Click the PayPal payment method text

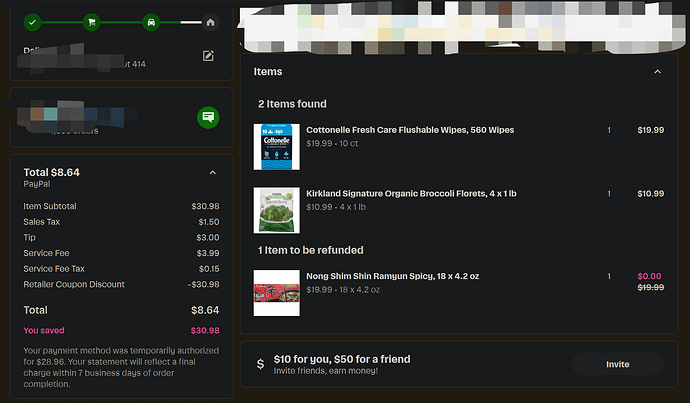tap(37, 184)
